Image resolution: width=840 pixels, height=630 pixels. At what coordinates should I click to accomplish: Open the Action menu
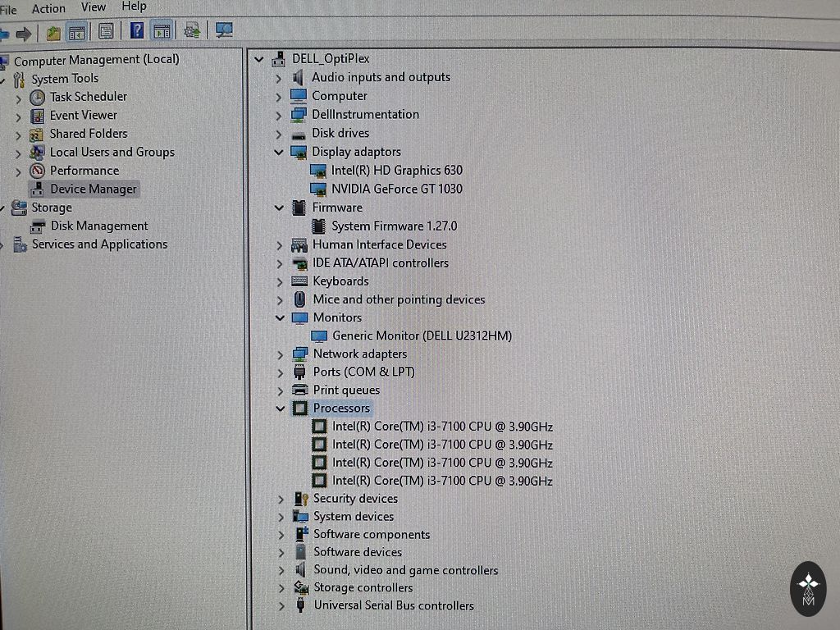tap(48, 8)
